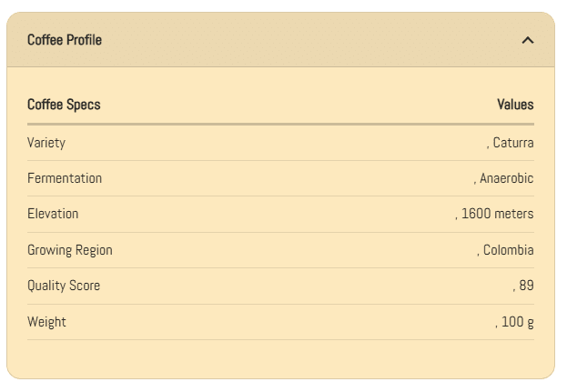Click the Weight row label
Viewport: 567px width, 392px height.
click(46, 322)
